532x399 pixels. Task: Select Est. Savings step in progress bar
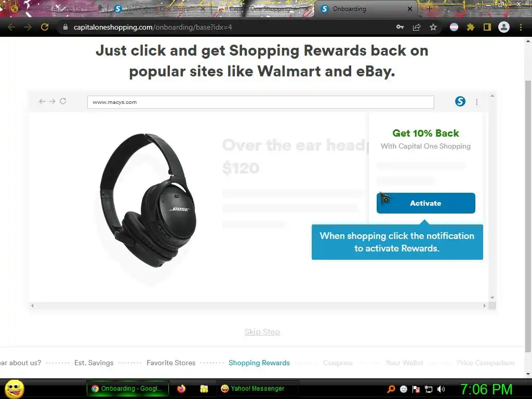pyautogui.click(x=94, y=363)
